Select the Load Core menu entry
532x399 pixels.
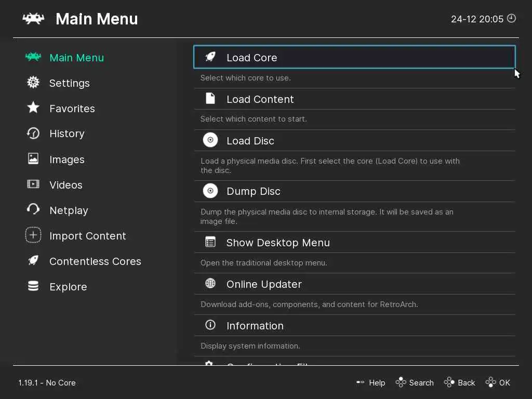(354, 57)
